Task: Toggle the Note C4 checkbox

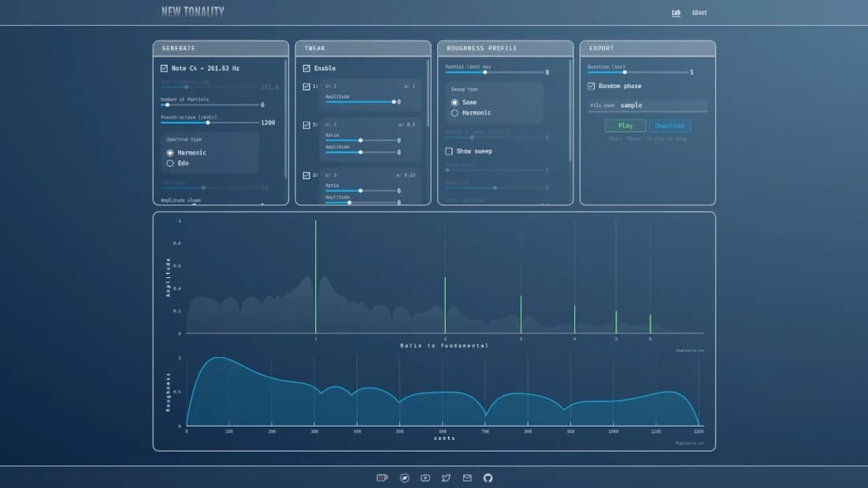Action: click(165, 68)
